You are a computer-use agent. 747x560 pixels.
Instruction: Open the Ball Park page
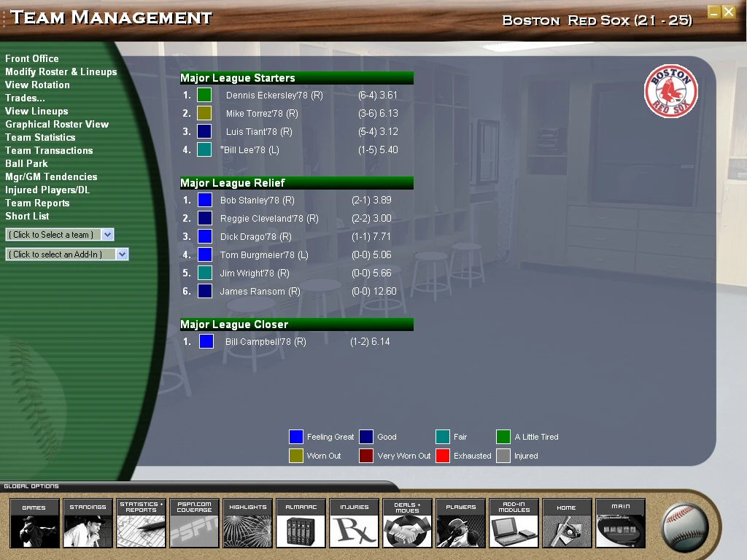tap(27, 163)
